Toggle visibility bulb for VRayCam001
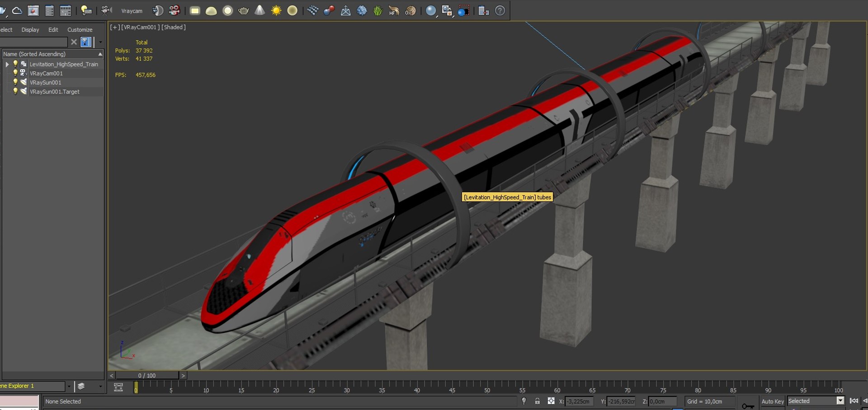Viewport: 868px width, 410px height. coord(15,73)
